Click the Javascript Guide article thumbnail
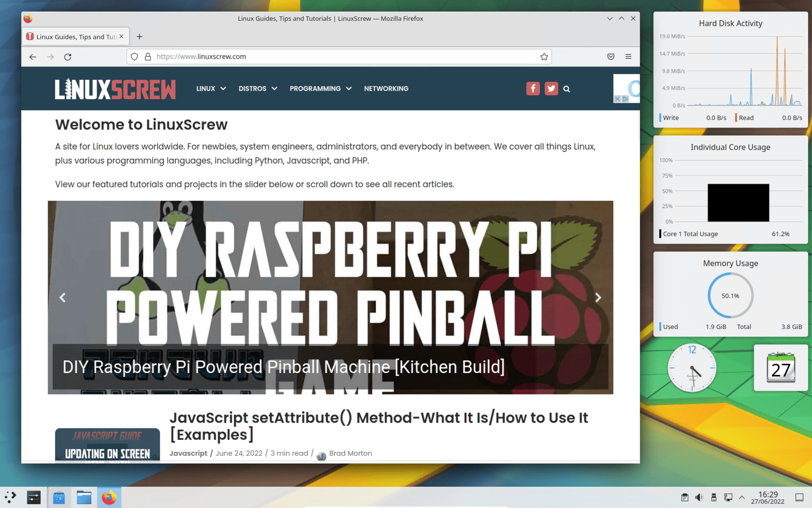 pyautogui.click(x=108, y=444)
